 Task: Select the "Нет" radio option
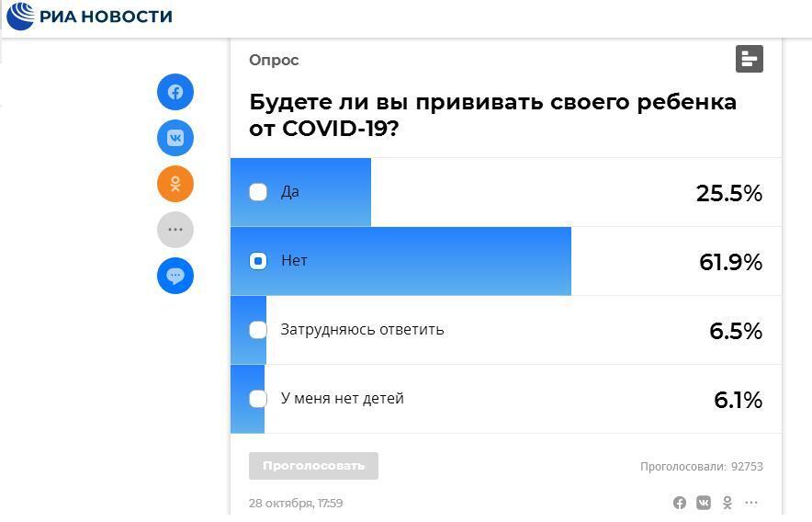coord(258,261)
